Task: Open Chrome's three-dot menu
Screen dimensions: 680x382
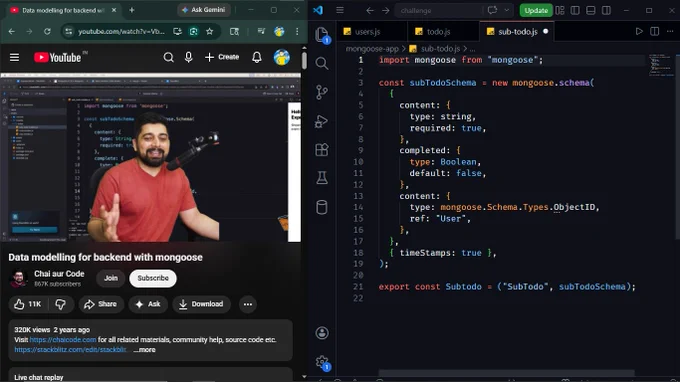Action: [297, 31]
